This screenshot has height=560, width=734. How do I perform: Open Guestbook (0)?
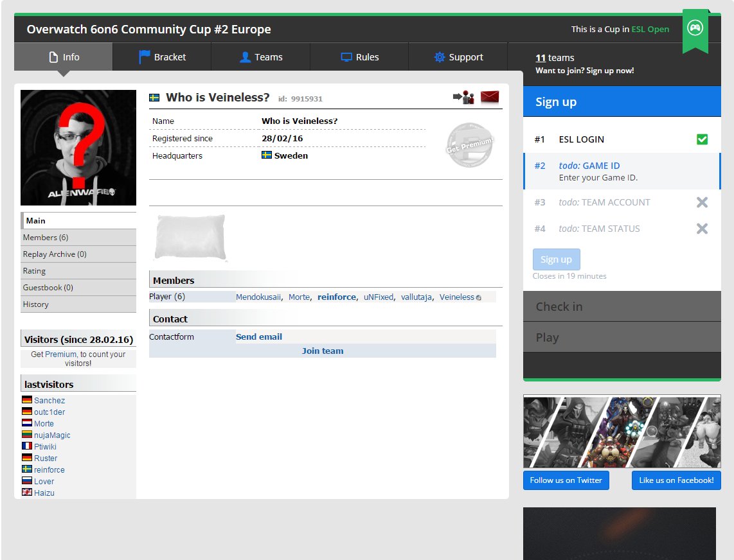tap(78, 287)
